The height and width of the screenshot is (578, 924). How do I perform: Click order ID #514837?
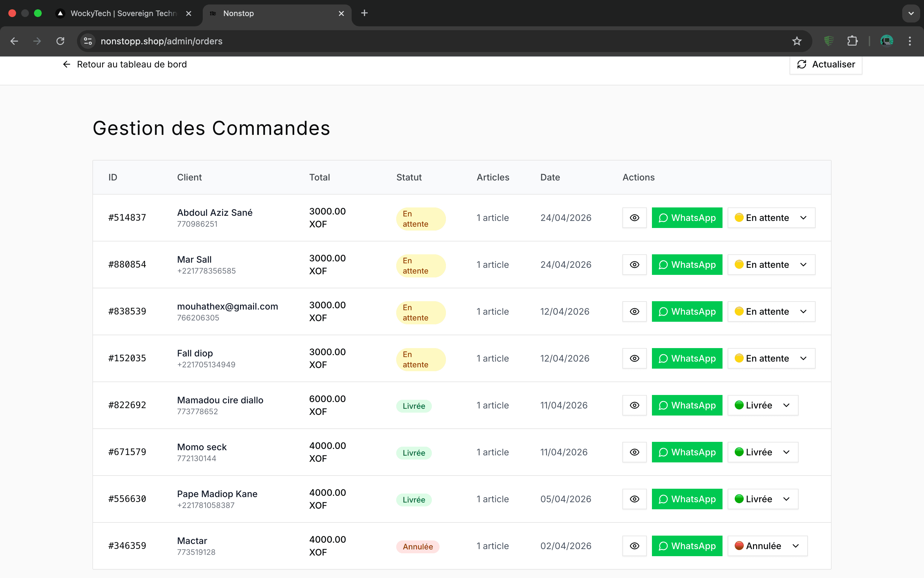(127, 217)
